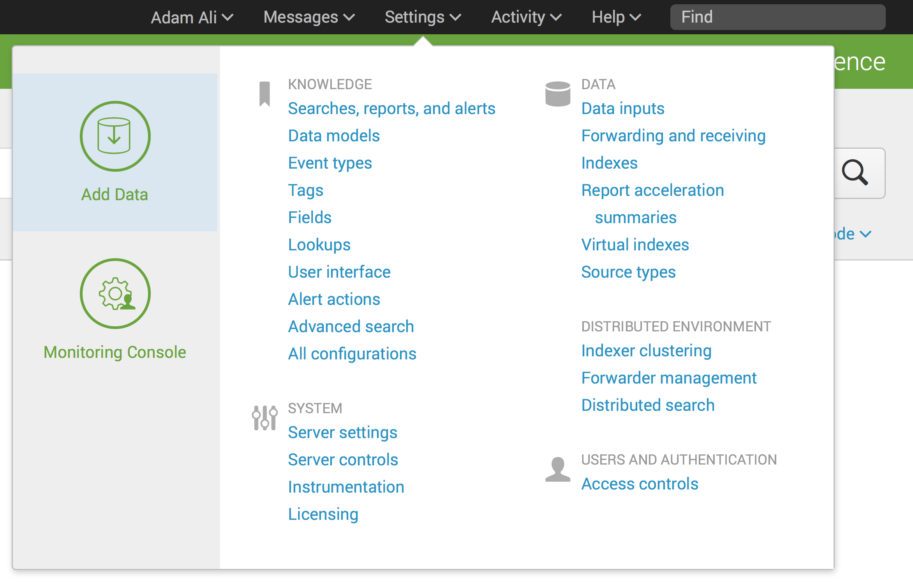
Task: Open Licensing page
Action: point(323,514)
